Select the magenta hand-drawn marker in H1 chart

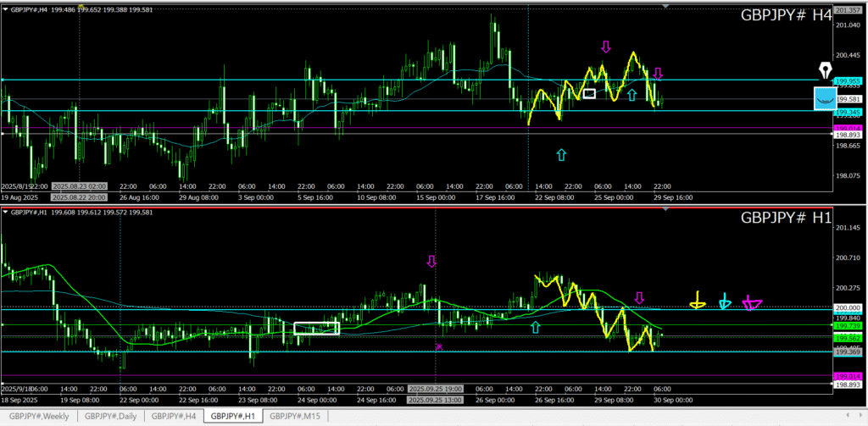pos(751,302)
